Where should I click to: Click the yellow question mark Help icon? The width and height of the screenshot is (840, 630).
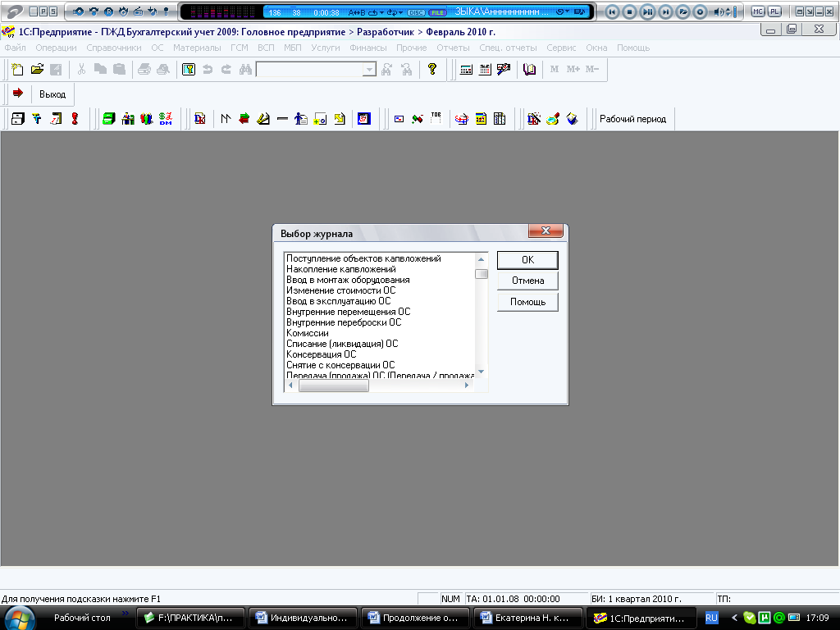pyautogui.click(x=432, y=69)
